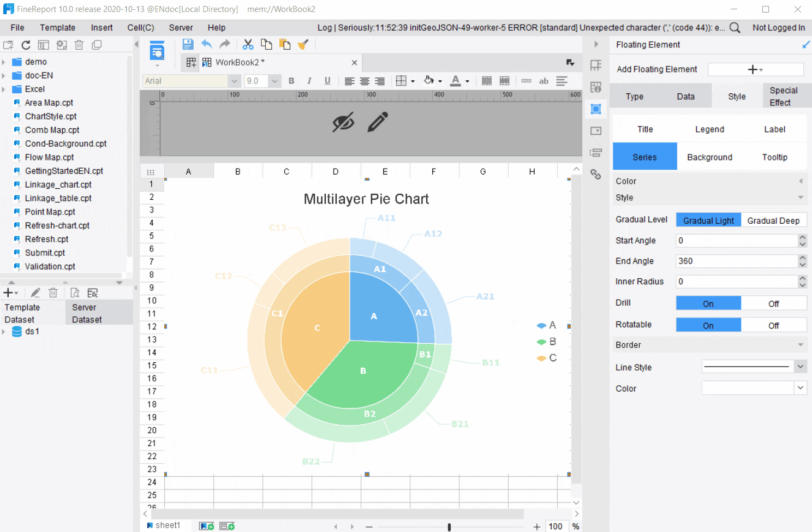Click the Undo arrow icon
Screen dimensions: 812x532
tap(206, 45)
